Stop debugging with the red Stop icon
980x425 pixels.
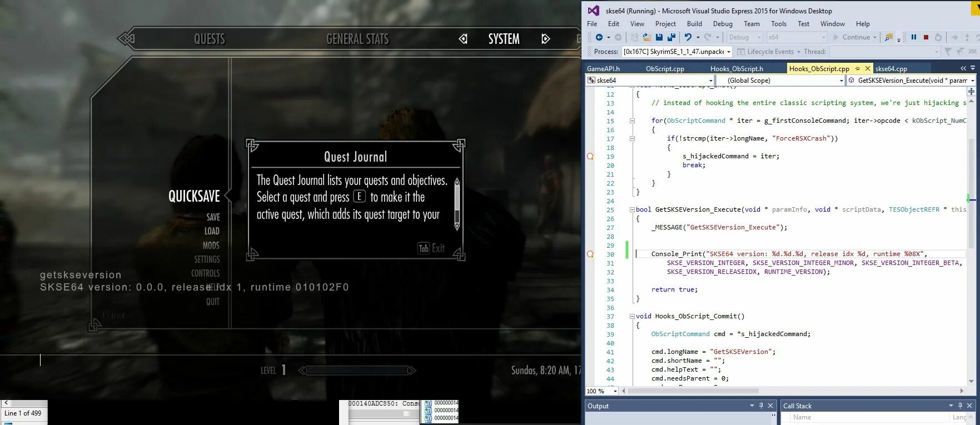tap(926, 37)
